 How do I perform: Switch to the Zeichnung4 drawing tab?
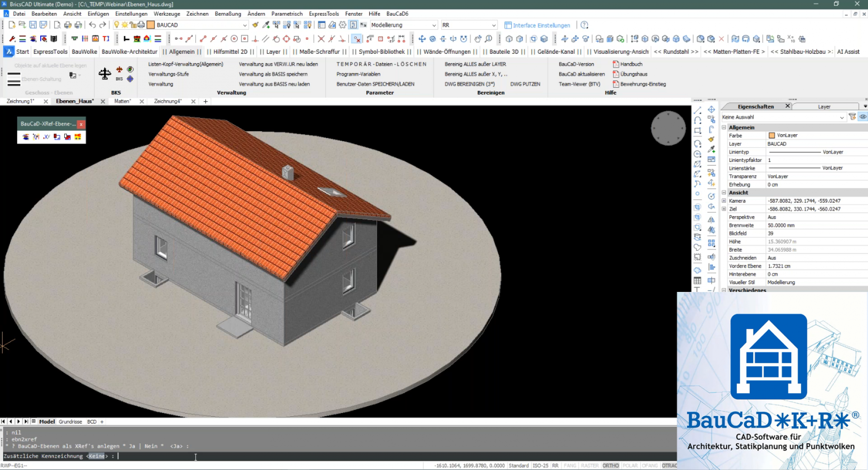(168, 101)
